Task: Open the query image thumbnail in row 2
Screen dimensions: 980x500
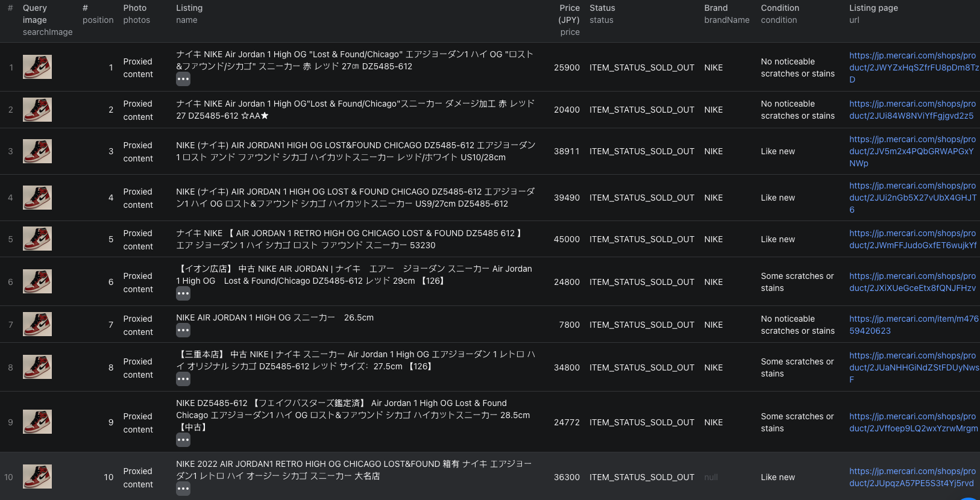Action: pos(37,110)
